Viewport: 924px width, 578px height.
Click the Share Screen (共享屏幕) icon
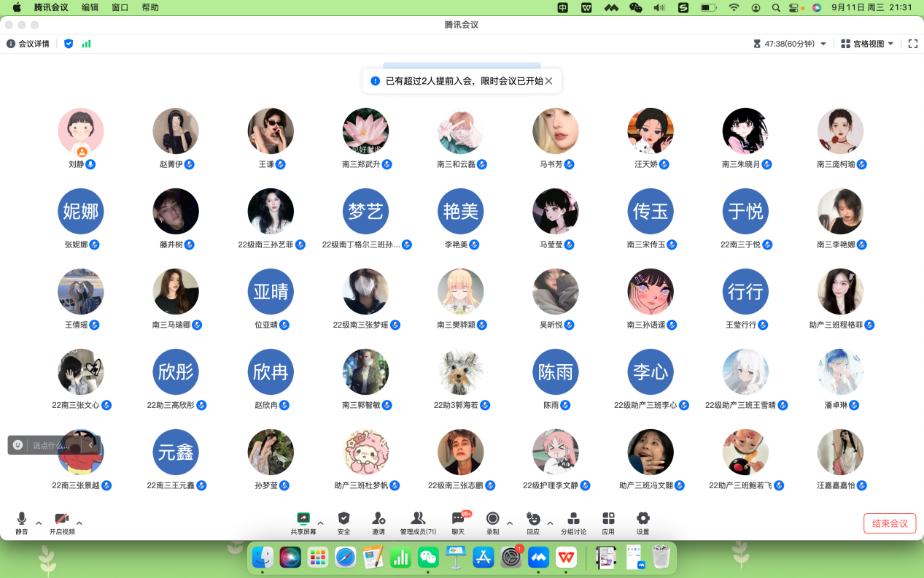click(x=303, y=519)
